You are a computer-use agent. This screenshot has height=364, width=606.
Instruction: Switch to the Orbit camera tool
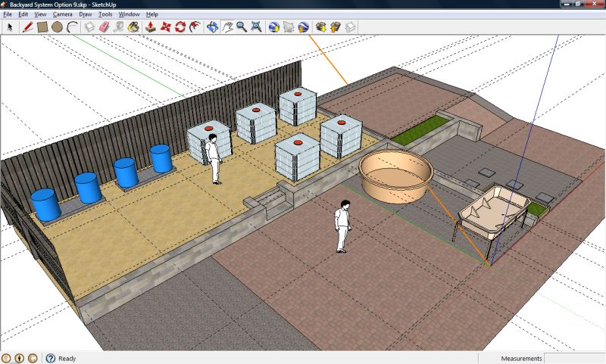click(212, 27)
